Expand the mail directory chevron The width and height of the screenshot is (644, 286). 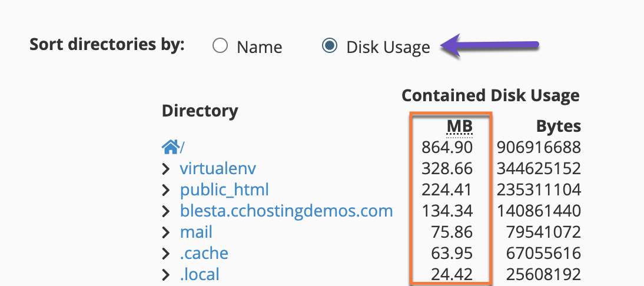[166, 232]
